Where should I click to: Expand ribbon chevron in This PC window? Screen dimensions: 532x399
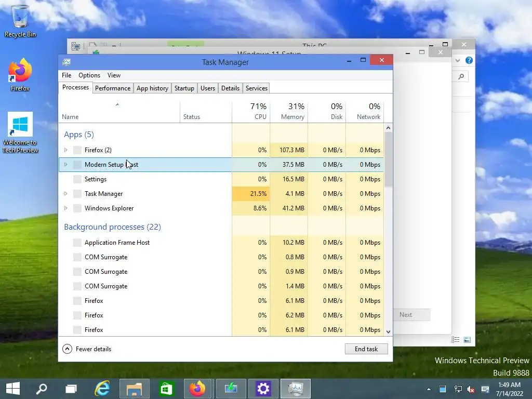tap(458, 60)
